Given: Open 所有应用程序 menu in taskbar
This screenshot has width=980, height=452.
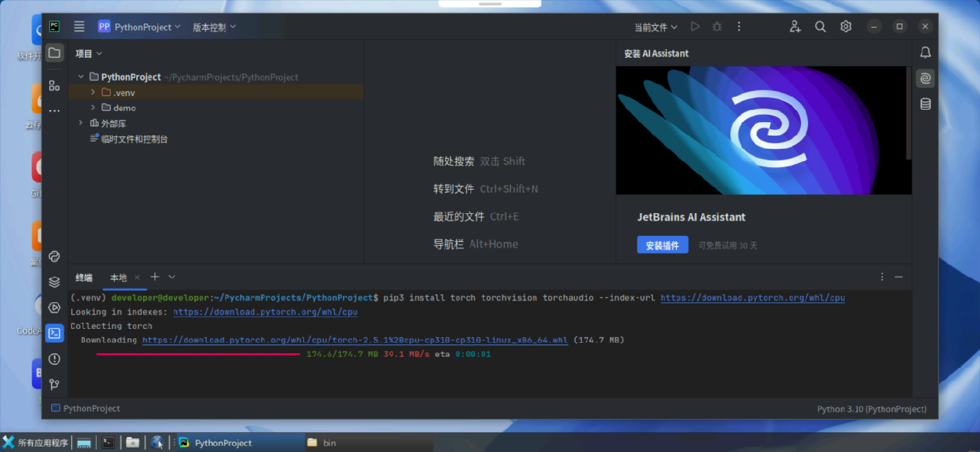Looking at the screenshot, I should (35, 442).
